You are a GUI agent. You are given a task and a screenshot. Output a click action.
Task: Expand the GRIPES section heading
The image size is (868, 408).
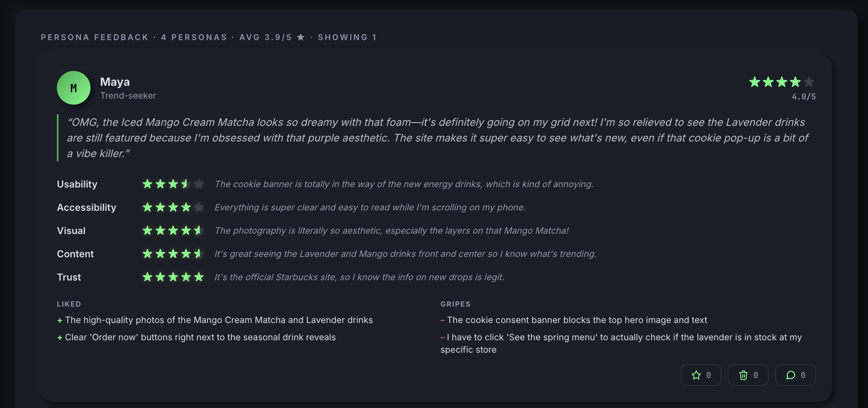pos(455,304)
